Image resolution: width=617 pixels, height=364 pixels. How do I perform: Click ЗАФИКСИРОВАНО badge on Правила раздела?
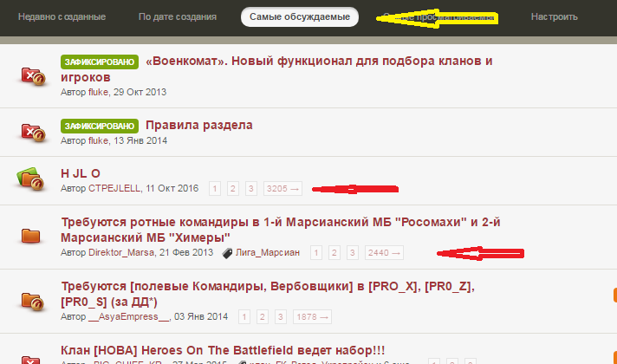coord(100,126)
